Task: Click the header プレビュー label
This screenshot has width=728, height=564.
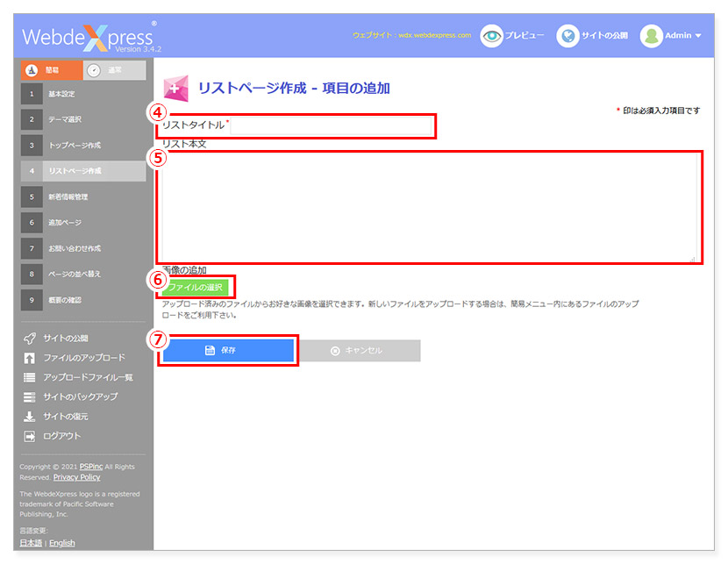Action: pos(525,36)
